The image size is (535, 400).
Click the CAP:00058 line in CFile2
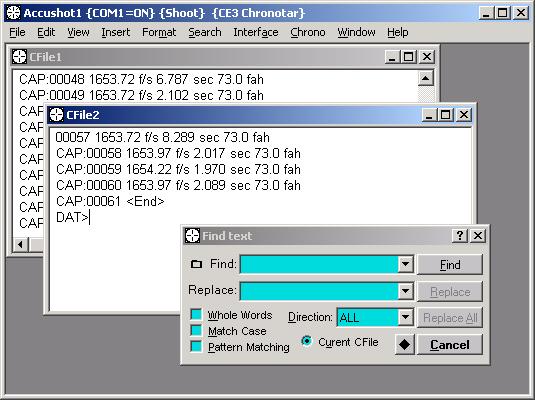pos(178,153)
